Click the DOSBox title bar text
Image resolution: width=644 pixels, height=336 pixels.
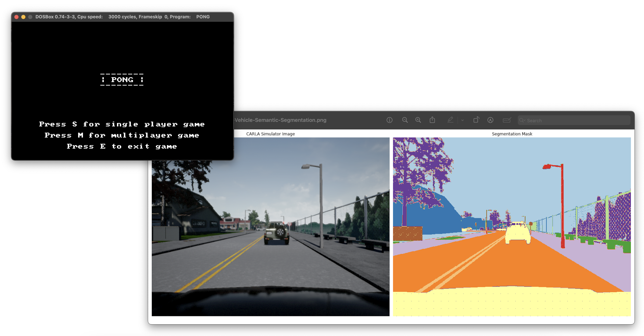click(x=123, y=17)
